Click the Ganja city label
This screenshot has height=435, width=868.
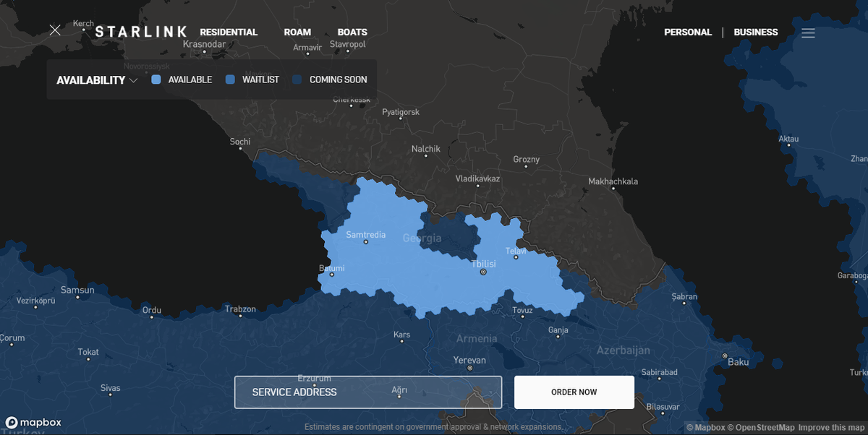coord(558,330)
